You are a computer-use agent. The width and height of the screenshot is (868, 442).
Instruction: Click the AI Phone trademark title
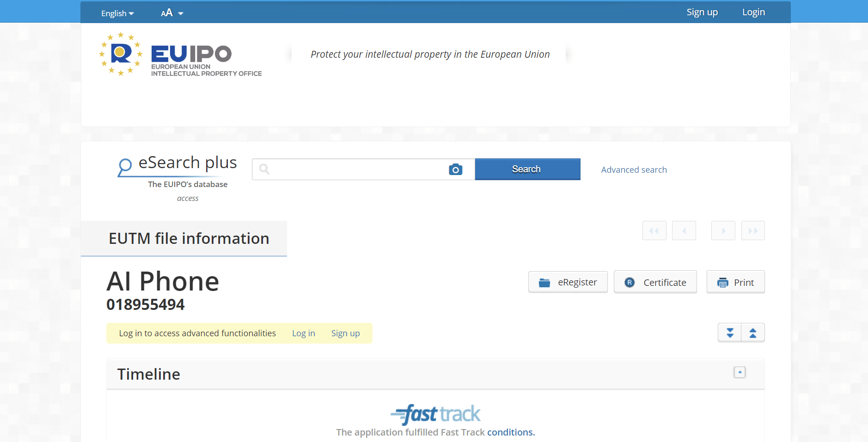(163, 281)
